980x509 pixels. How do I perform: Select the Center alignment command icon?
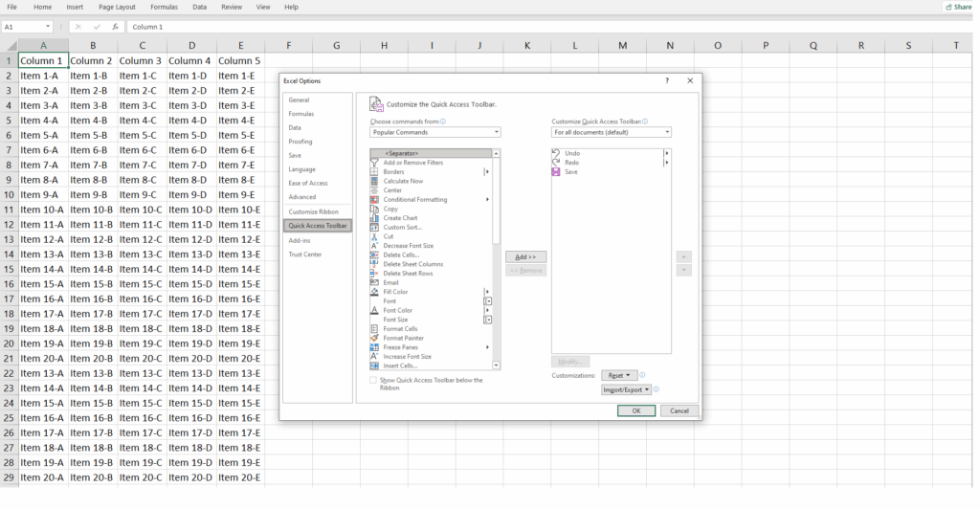[374, 189]
